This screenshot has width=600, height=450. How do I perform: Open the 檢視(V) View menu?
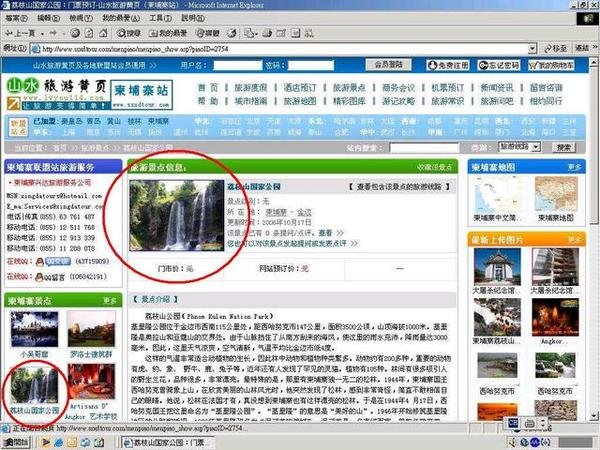[81, 18]
